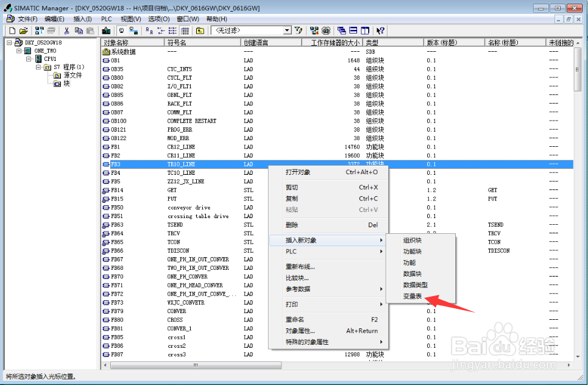Image resolution: width=588 pixels, height=385 pixels.
Task: Click the Edit Filter funnel icon
Action: [299, 30]
